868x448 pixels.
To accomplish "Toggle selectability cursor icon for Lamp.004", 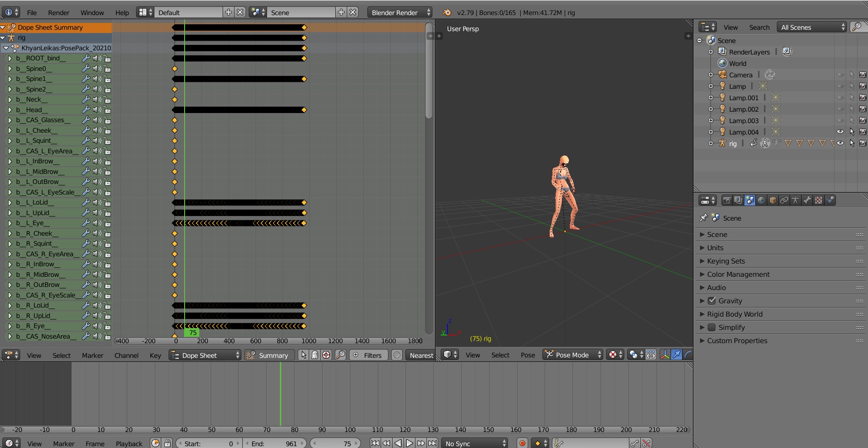I will 852,132.
